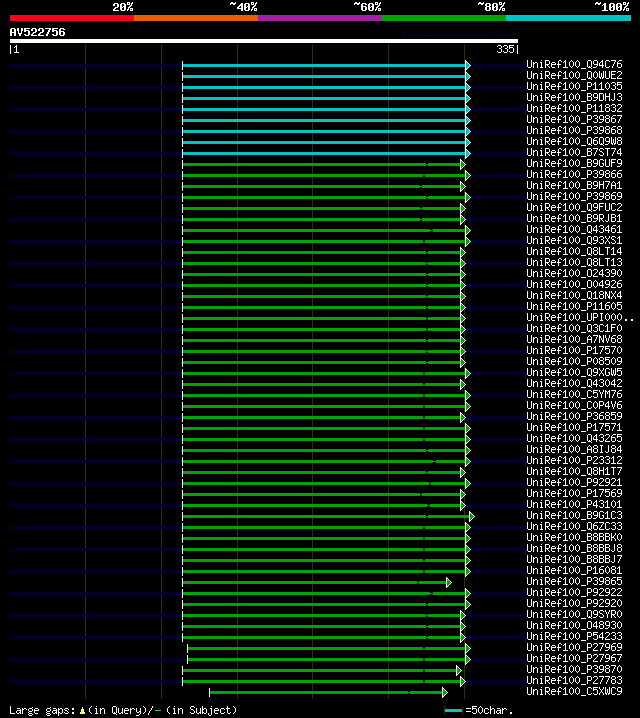
Task: Click arrowhead ending UniRef100_C5XWC9 alignment
Action: [x=445, y=692]
